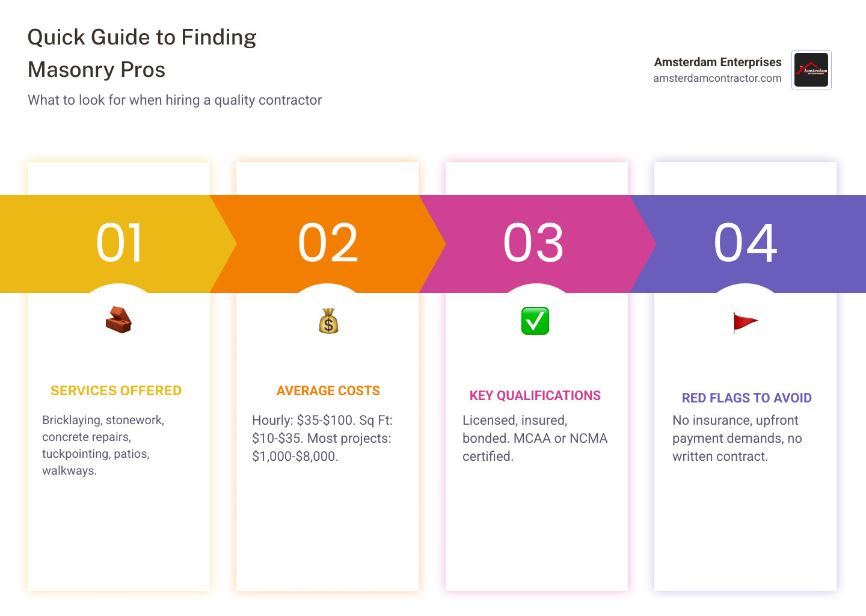The width and height of the screenshot is (866, 616).
Task: Click the purple 04 arrow banner
Action: pos(746,243)
